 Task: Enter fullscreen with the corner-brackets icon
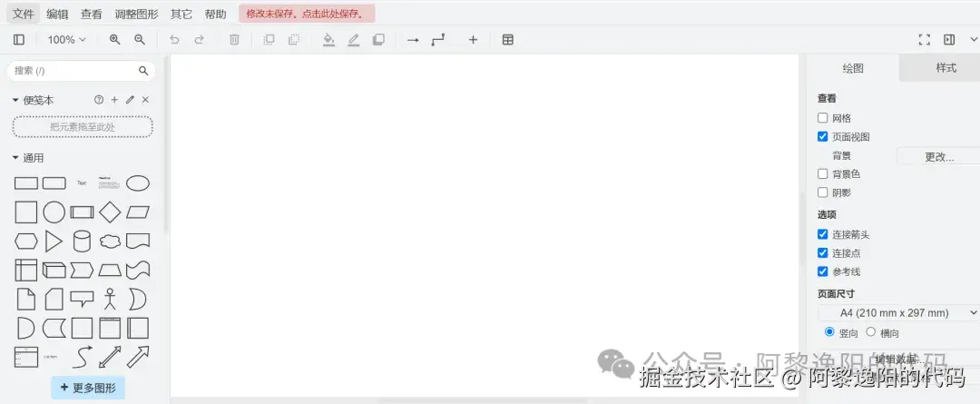tap(925, 39)
